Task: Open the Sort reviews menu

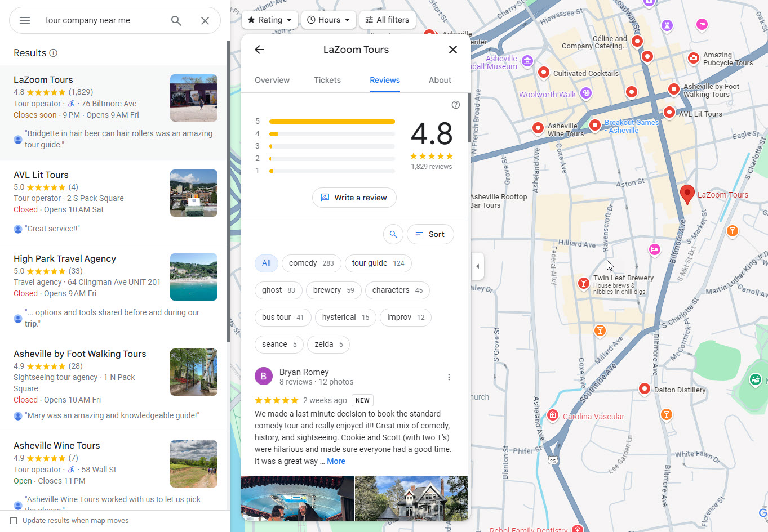Action: click(x=430, y=234)
